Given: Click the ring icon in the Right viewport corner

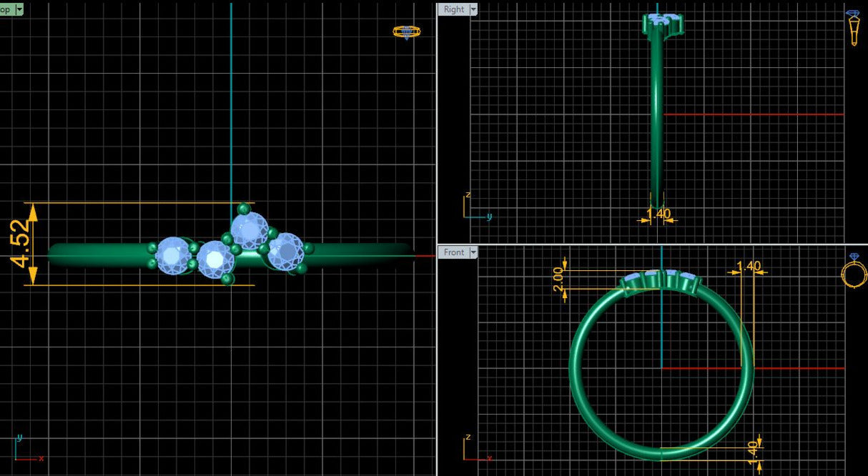Looking at the screenshot, I should (853, 27).
